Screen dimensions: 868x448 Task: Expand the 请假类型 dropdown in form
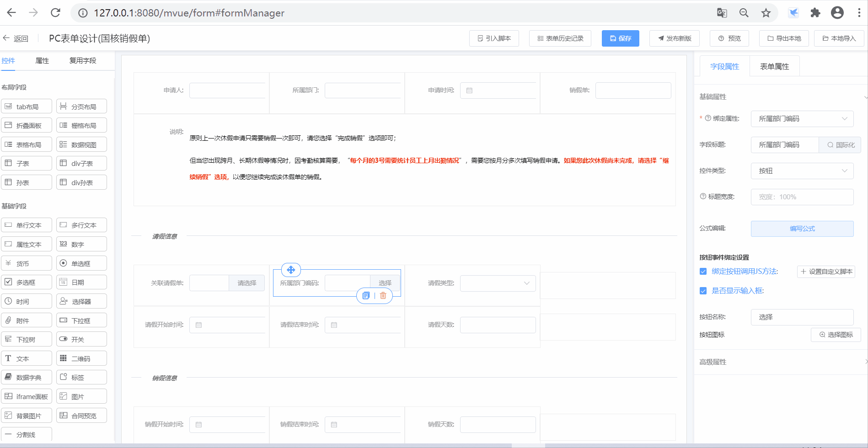[x=498, y=283]
